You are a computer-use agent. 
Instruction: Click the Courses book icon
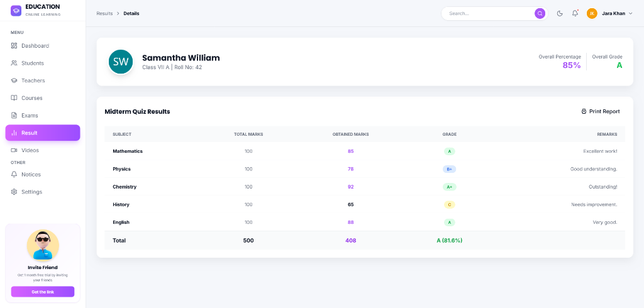(14, 98)
